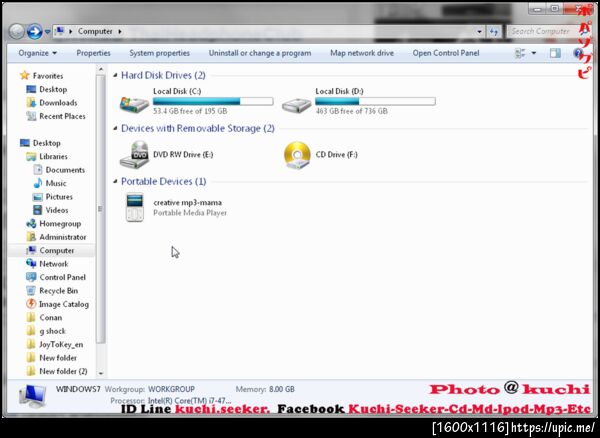
Task: Click the Conan folder icon
Action: tap(31, 318)
